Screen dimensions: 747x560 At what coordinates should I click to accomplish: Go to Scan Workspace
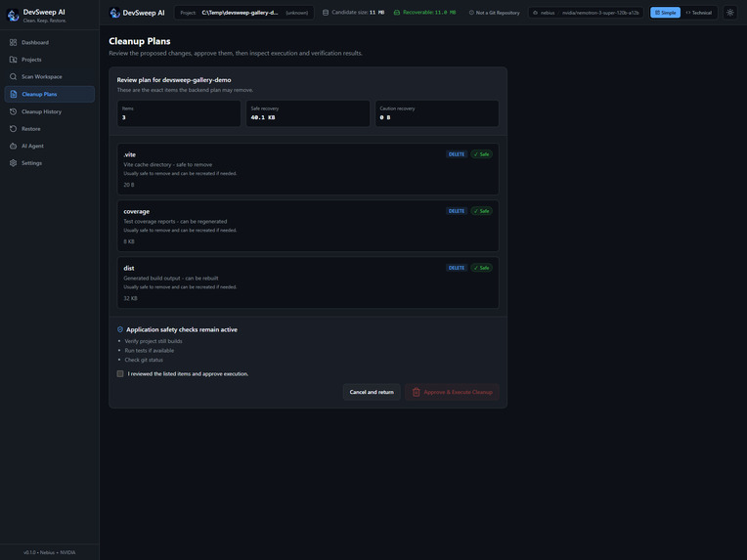click(x=50, y=76)
